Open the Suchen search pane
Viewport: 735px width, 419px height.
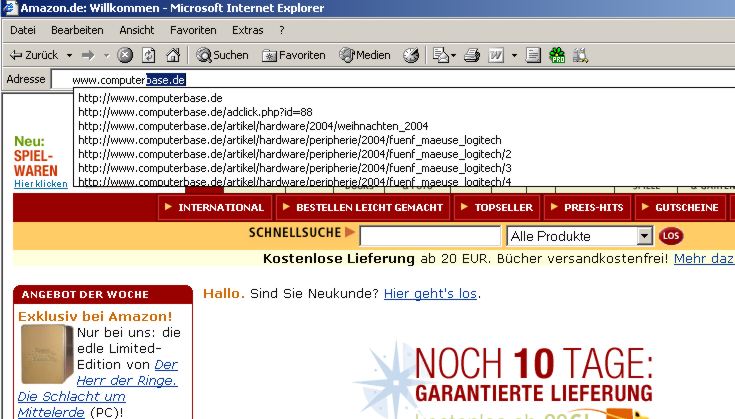222,55
